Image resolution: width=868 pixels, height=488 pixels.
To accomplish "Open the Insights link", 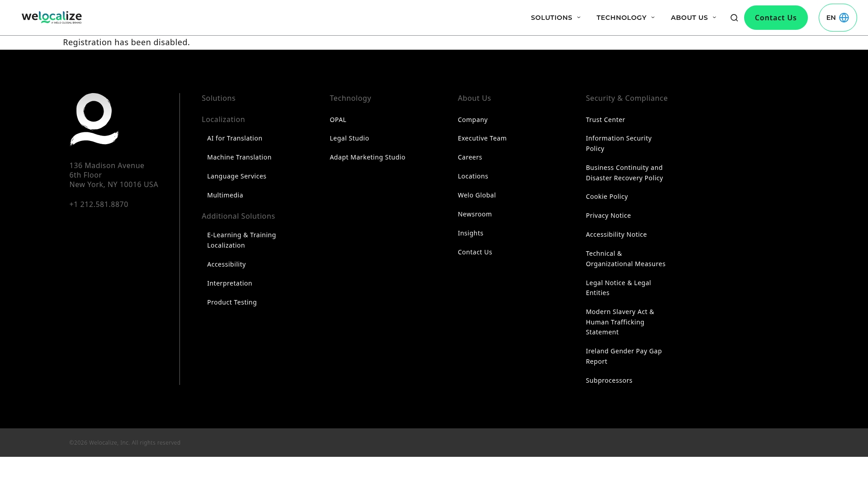I will (470, 233).
